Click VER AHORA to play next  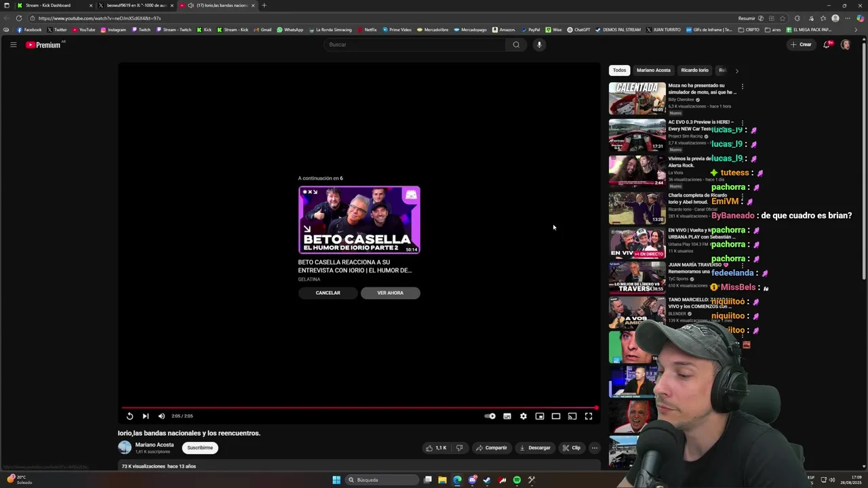[390, 293]
